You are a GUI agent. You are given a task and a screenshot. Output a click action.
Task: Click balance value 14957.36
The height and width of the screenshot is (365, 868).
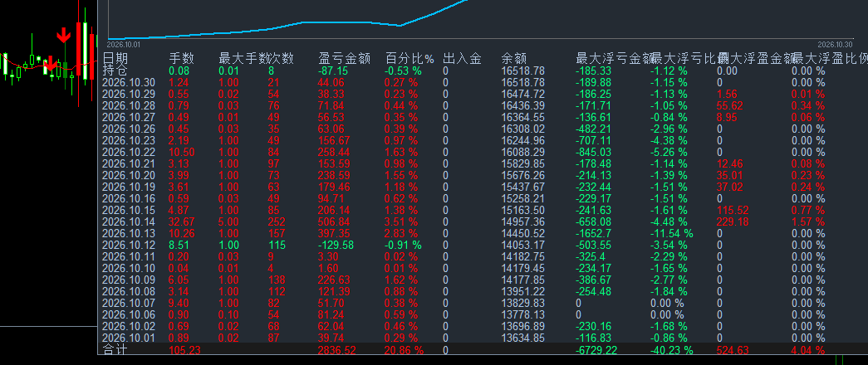click(x=523, y=221)
